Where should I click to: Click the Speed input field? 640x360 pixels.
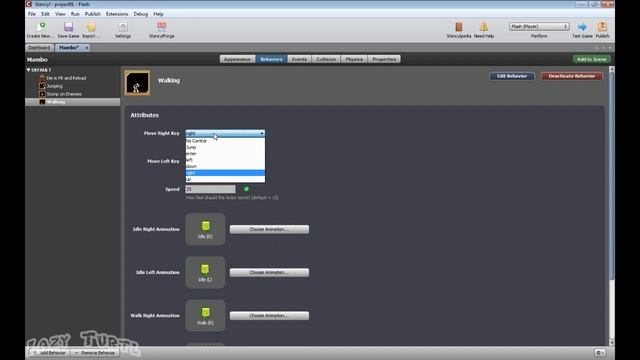210,189
